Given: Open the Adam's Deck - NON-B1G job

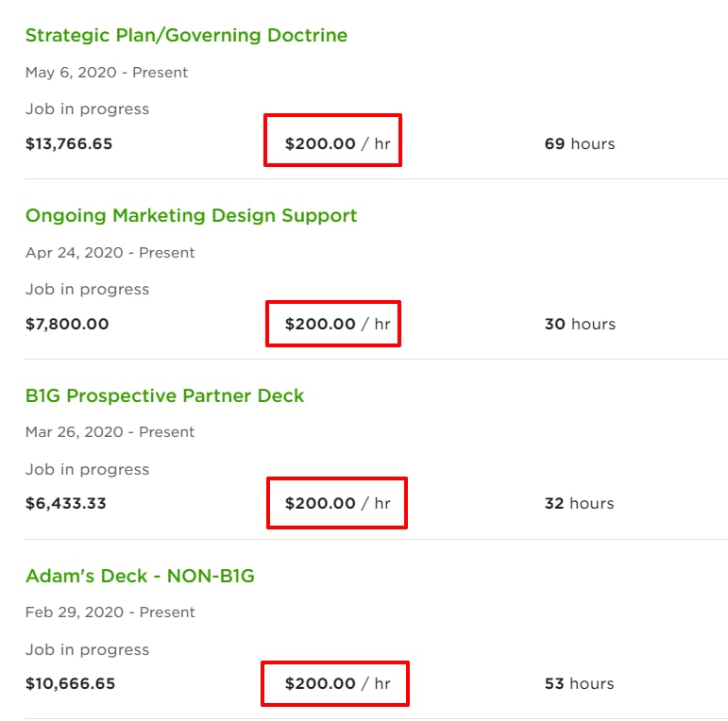Looking at the screenshot, I should 140,576.
